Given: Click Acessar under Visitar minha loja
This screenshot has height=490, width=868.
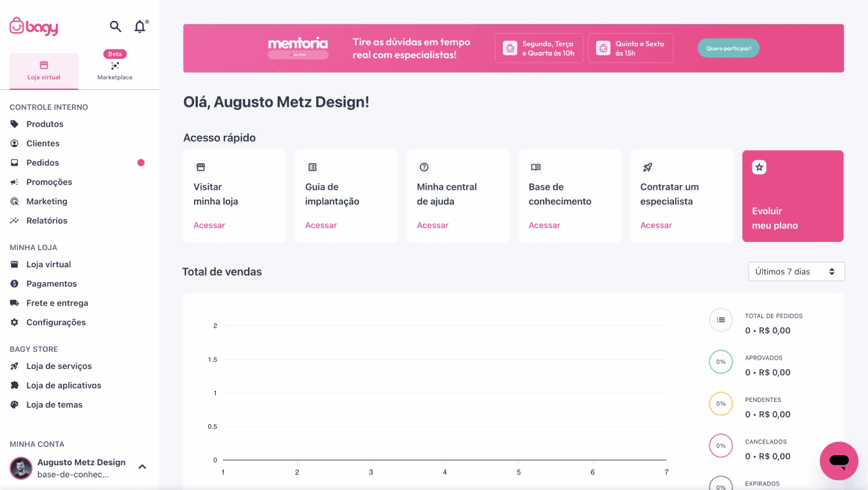Looking at the screenshot, I should 209,225.
